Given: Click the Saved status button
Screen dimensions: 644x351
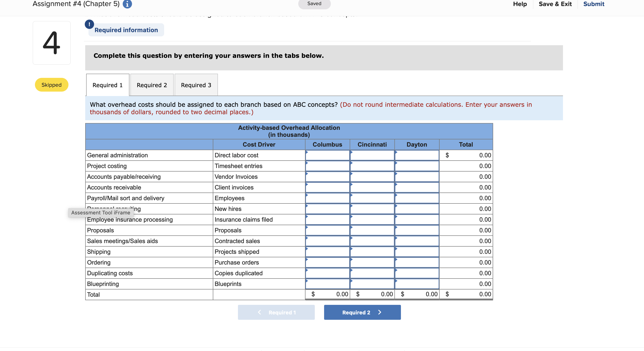Looking at the screenshot, I should point(314,3).
